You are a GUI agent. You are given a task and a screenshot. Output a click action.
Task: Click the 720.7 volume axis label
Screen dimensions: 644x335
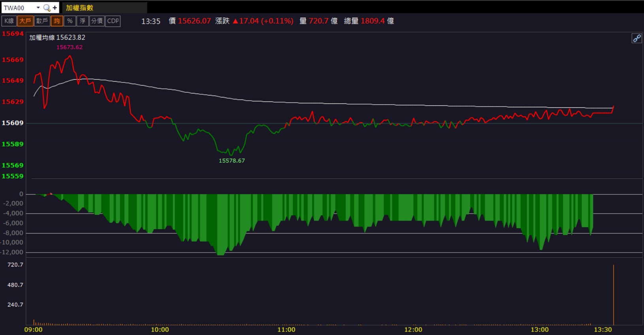pyautogui.click(x=15, y=265)
